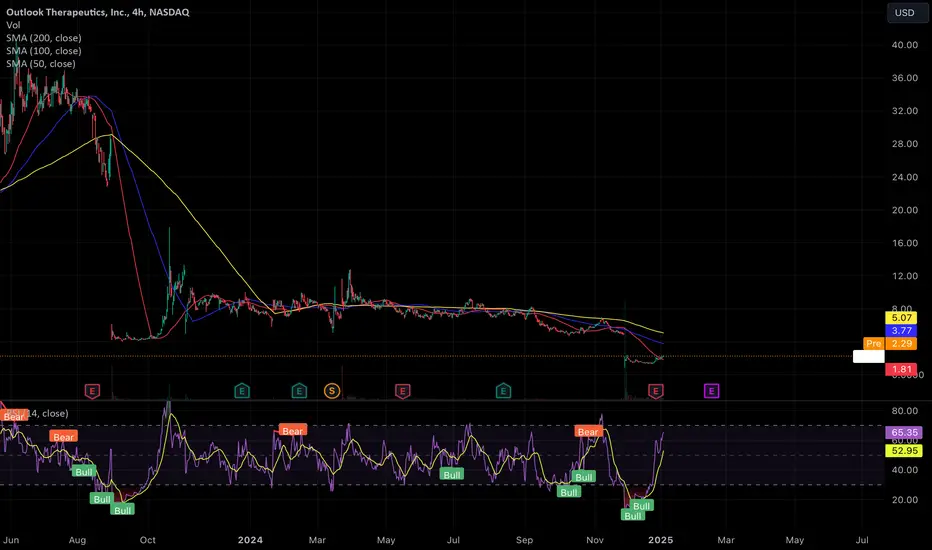The image size is (932, 550).
Task: Click the 40.00 price axis label
Action: 905,45
